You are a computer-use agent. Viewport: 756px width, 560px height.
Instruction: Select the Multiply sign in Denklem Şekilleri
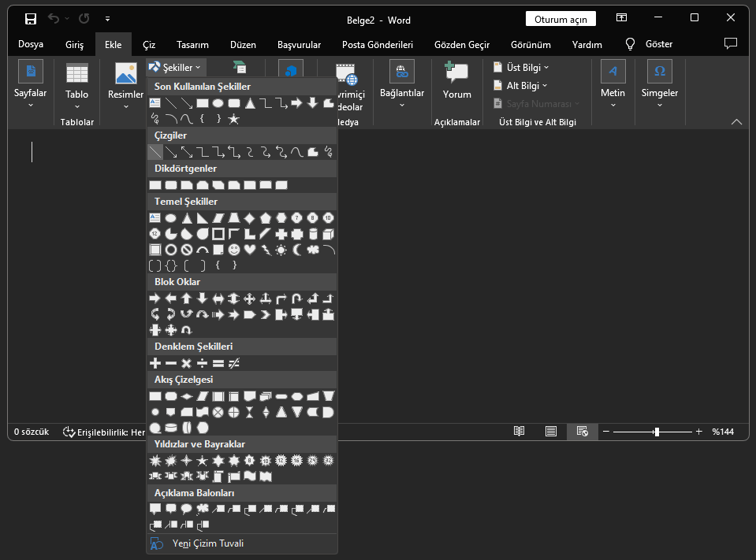tap(187, 363)
